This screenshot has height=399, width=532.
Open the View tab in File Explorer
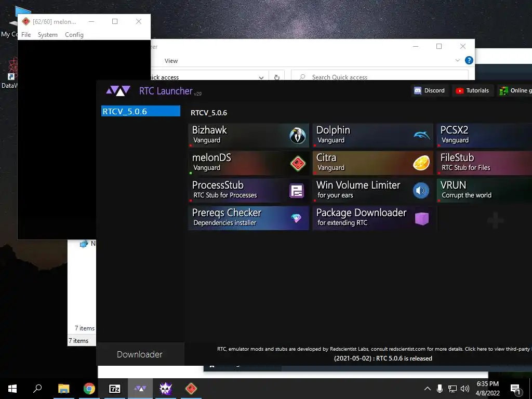(x=171, y=61)
